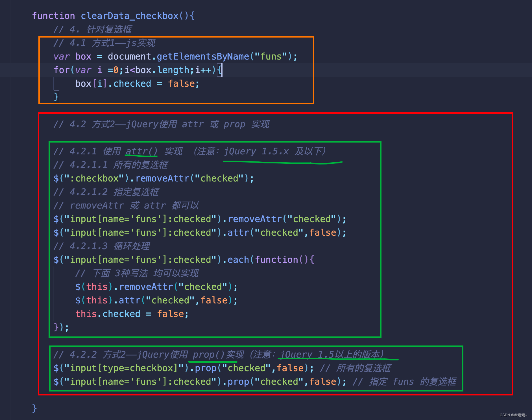Screen dimensions: 532x420
Task: Click the trailing comment '// 指定 funs 的复选框'
Action: click(405, 382)
